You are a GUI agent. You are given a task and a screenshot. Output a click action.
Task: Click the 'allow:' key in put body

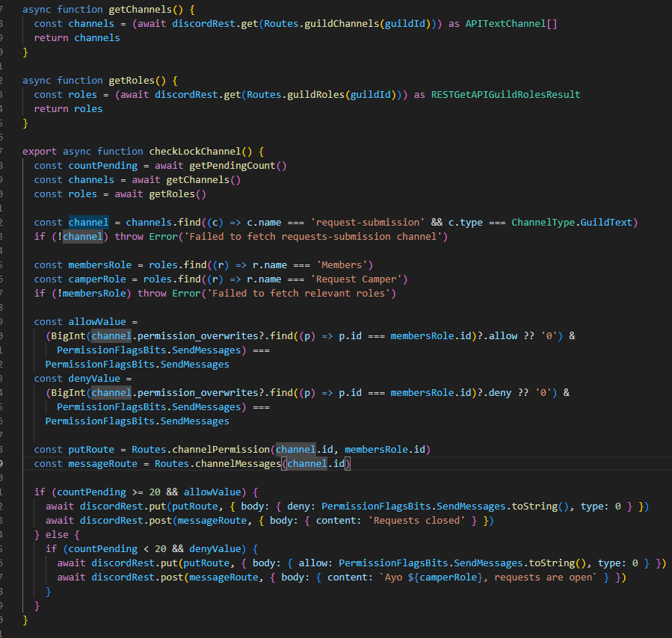point(316,563)
